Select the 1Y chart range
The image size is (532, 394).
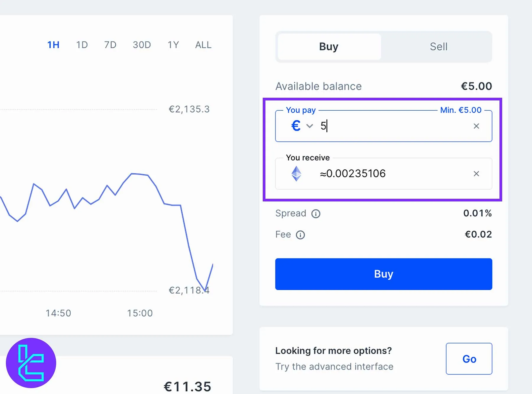[x=173, y=45]
